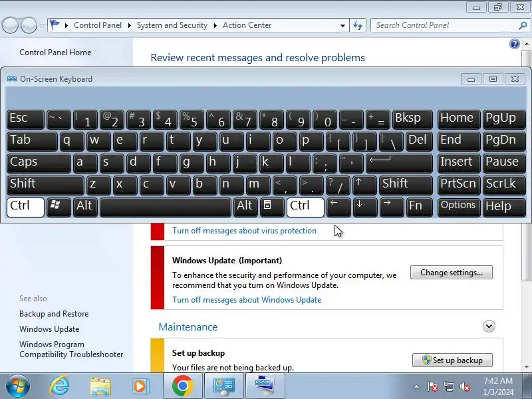Click the muted volume tray icon
The height and width of the screenshot is (399, 532).
[465, 386]
